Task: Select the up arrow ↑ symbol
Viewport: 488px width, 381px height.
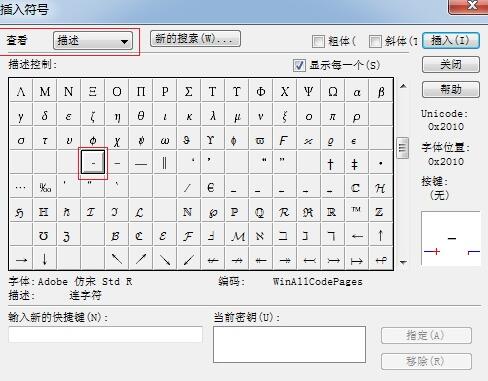Action: [381, 235]
